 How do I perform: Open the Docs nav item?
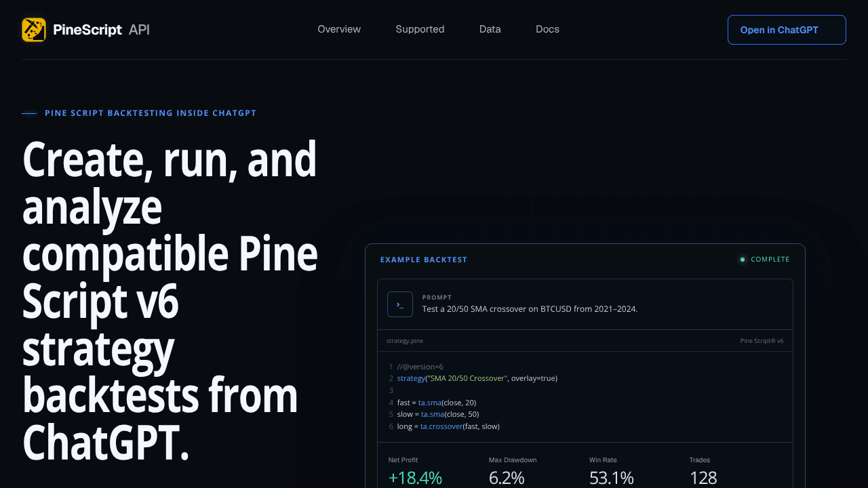coord(547,29)
